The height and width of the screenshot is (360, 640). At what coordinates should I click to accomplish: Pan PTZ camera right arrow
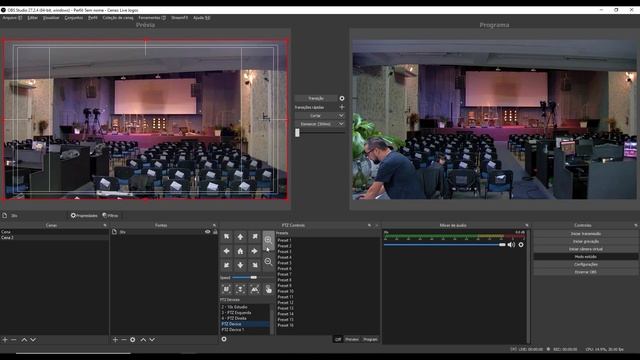point(254,251)
